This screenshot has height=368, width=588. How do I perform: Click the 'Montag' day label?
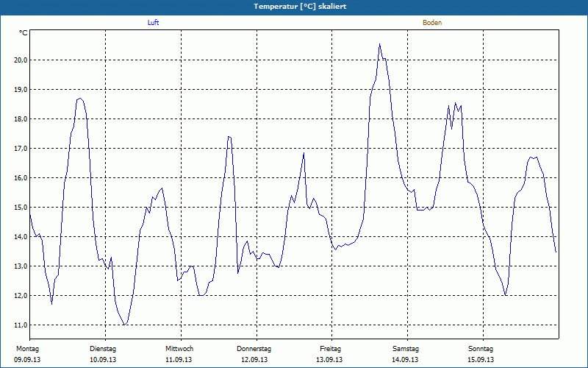27,349
